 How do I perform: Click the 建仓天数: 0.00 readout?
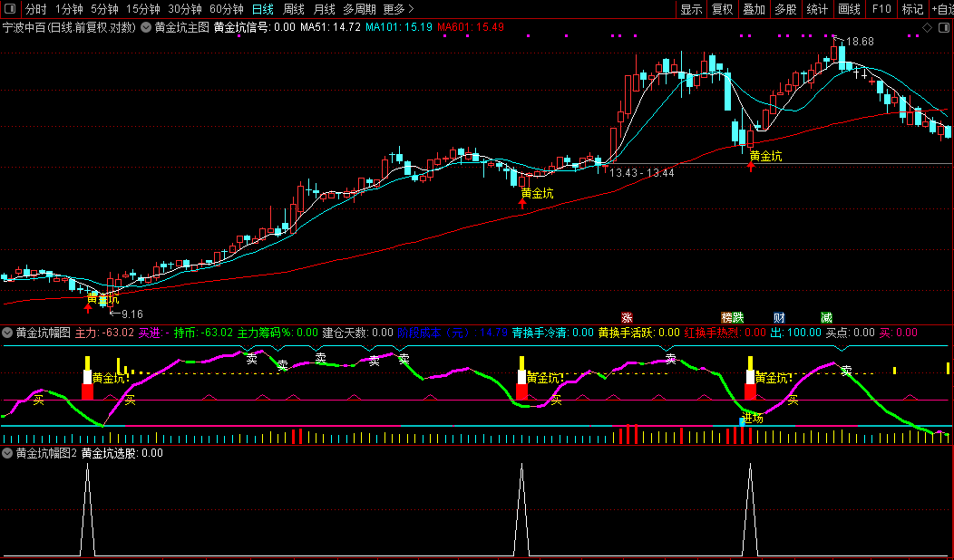tap(357, 333)
